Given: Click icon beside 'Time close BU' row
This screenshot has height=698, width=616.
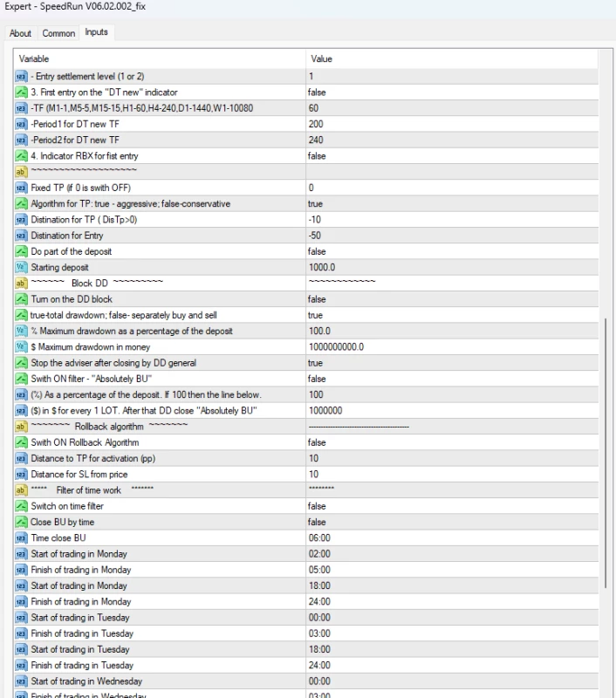Looking at the screenshot, I should (x=22, y=538).
